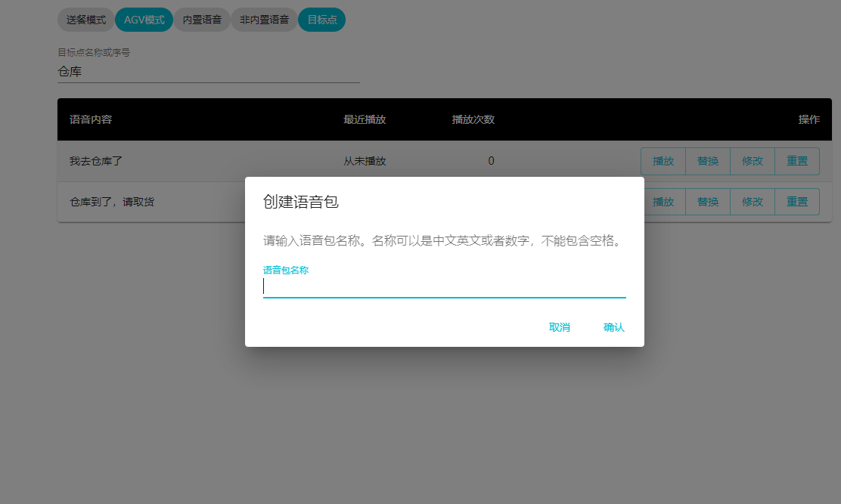The image size is (841, 504).
Task: Focus the 语音包名称 text input
Action: pos(444,286)
